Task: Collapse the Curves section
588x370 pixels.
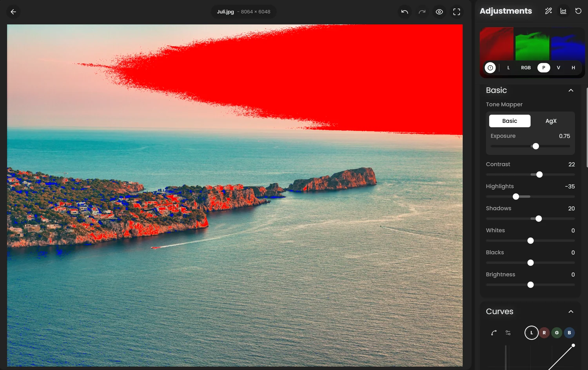Action: (571, 312)
